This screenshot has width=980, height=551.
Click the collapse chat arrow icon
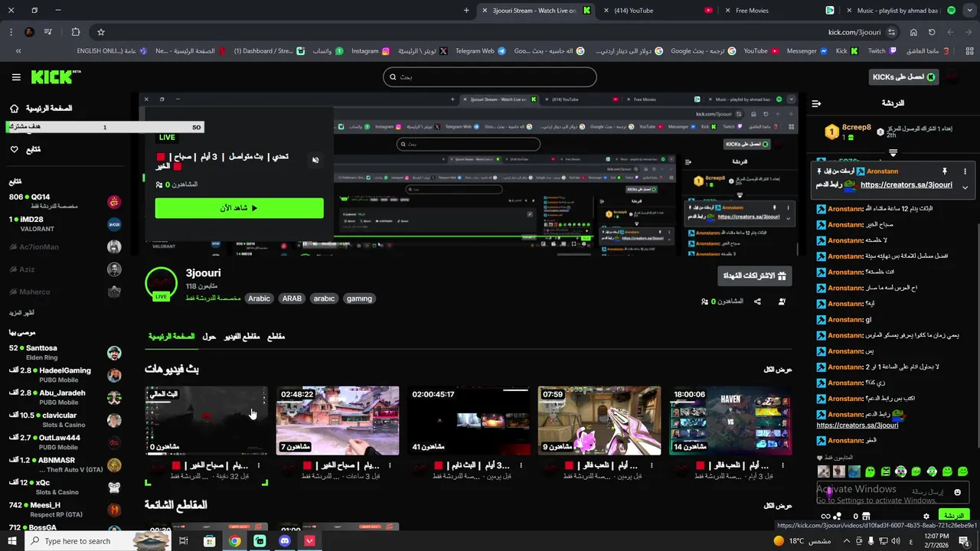(816, 103)
